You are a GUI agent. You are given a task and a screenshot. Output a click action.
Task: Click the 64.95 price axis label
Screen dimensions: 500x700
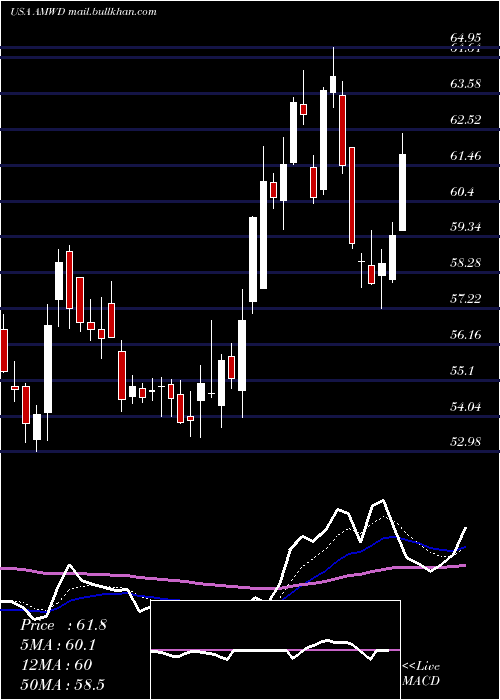click(x=466, y=38)
